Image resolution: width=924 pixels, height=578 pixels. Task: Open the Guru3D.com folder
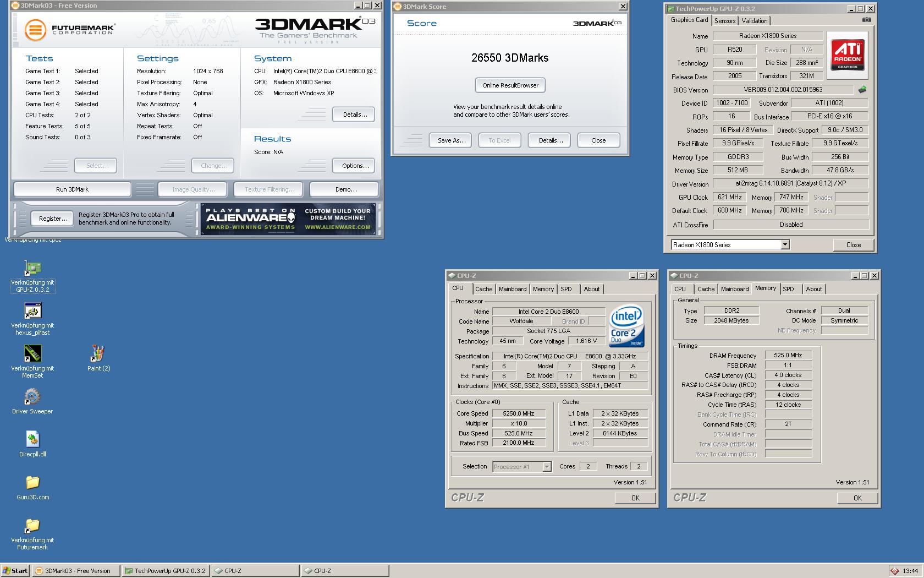(32, 487)
